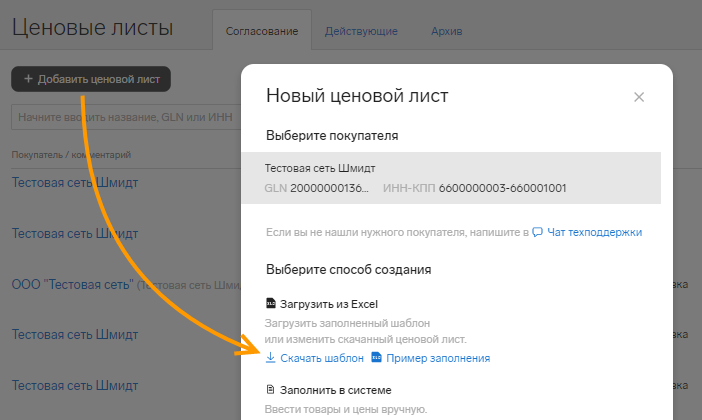This screenshot has height=420, width=702.
Task: Open the Пример заполнения link
Action: [x=438, y=358]
